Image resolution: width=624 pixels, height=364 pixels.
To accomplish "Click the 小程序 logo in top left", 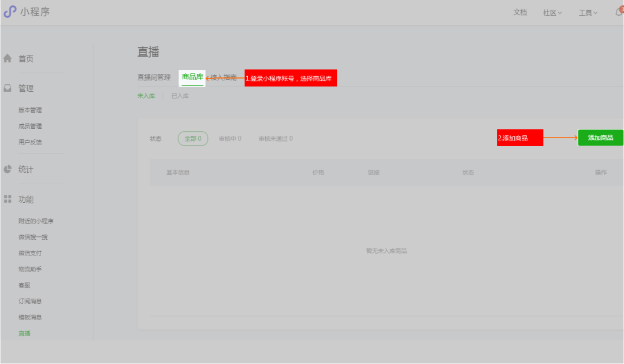I will [x=27, y=12].
